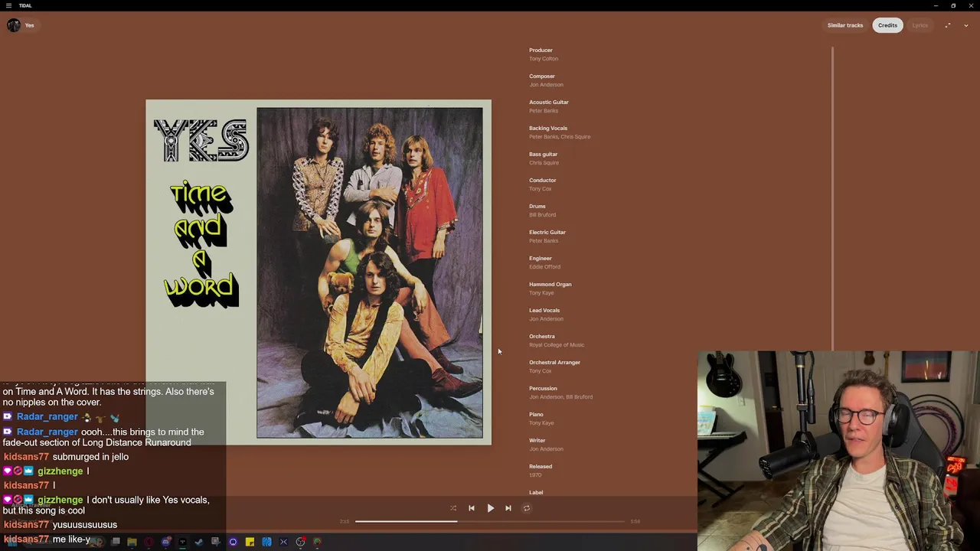The image size is (980, 551).
Task: Skip to the previous track
Action: (x=472, y=508)
